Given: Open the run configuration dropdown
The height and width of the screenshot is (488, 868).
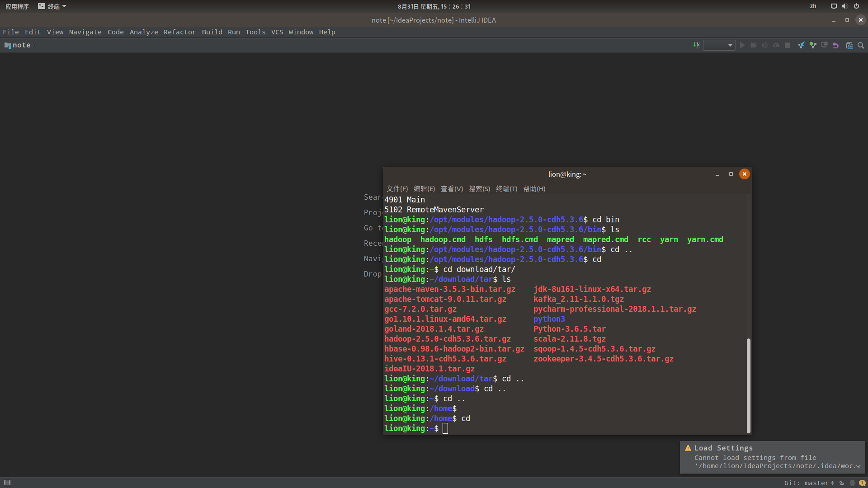Looking at the screenshot, I should click(719, 45).
